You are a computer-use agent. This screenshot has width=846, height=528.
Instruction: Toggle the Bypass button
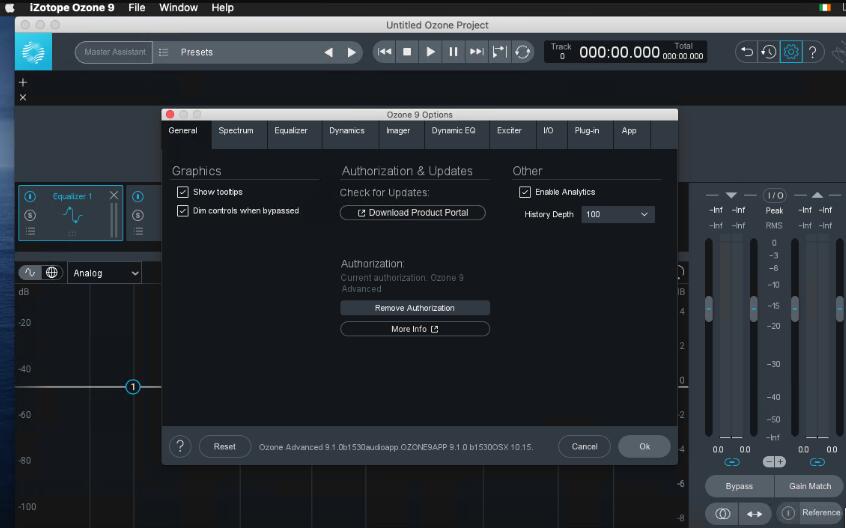click(x=739, y=486)
